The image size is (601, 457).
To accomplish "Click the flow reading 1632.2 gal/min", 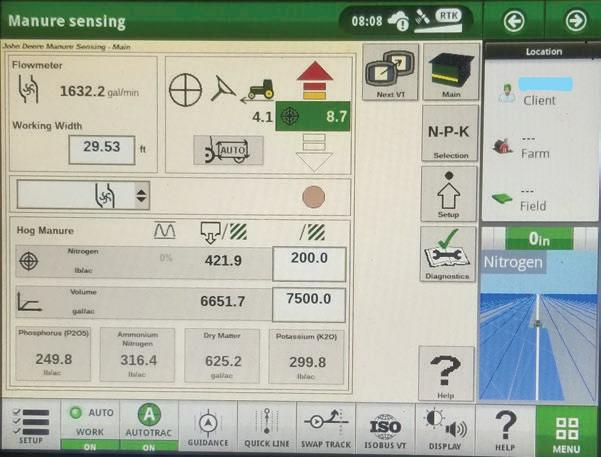I will point(99,92).
